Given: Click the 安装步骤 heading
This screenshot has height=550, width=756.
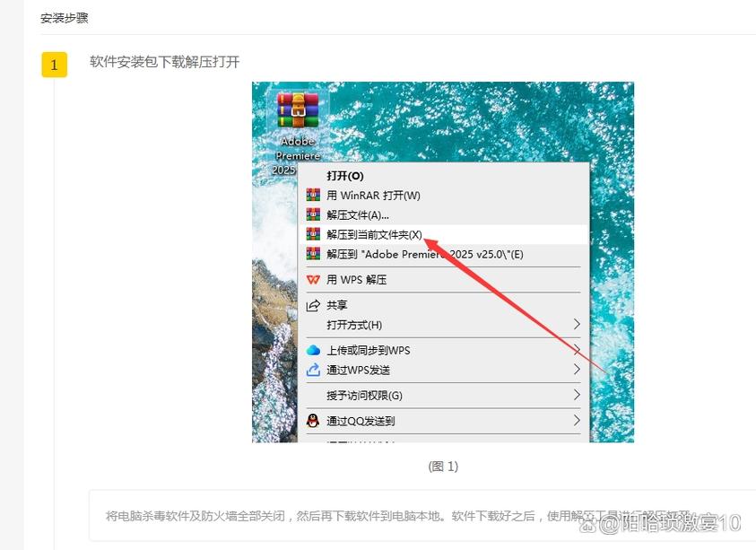Looking at the screenshot, I should [65, 18].
